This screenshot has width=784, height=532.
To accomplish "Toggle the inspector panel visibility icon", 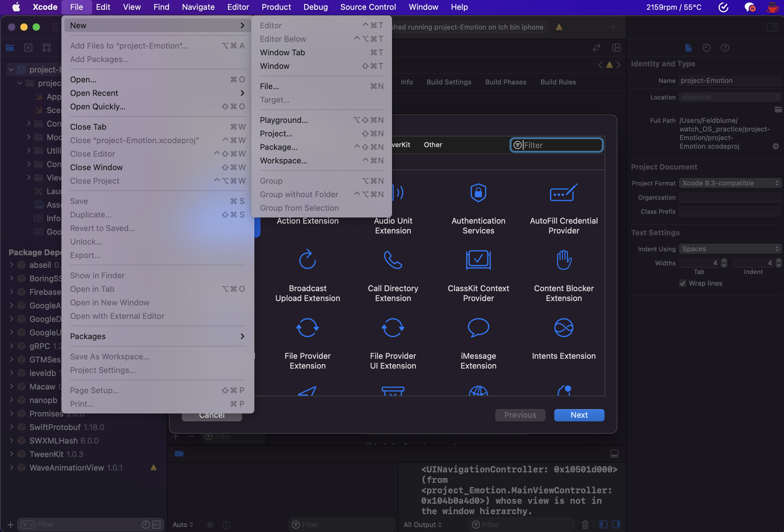I will [x=772, y=27].
